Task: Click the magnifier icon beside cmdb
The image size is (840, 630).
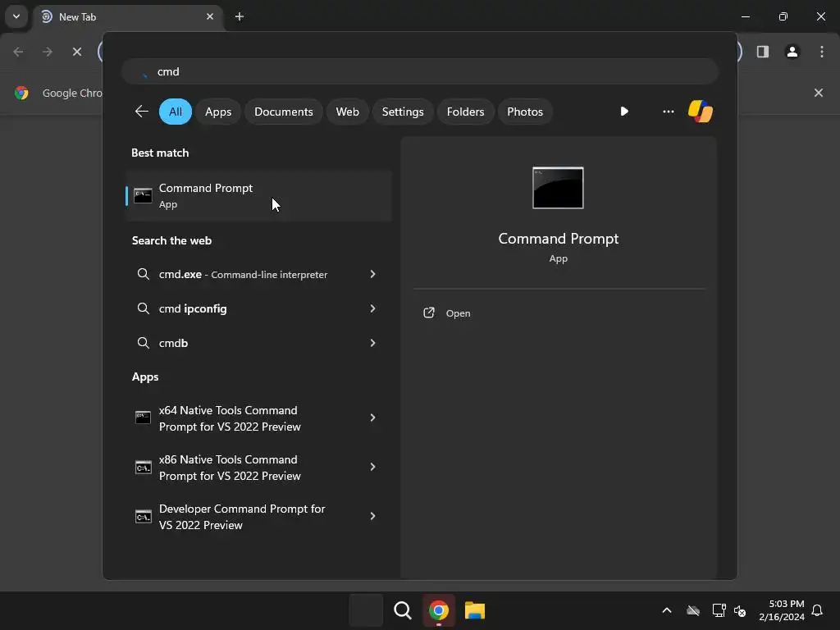Action: point(143,343)
